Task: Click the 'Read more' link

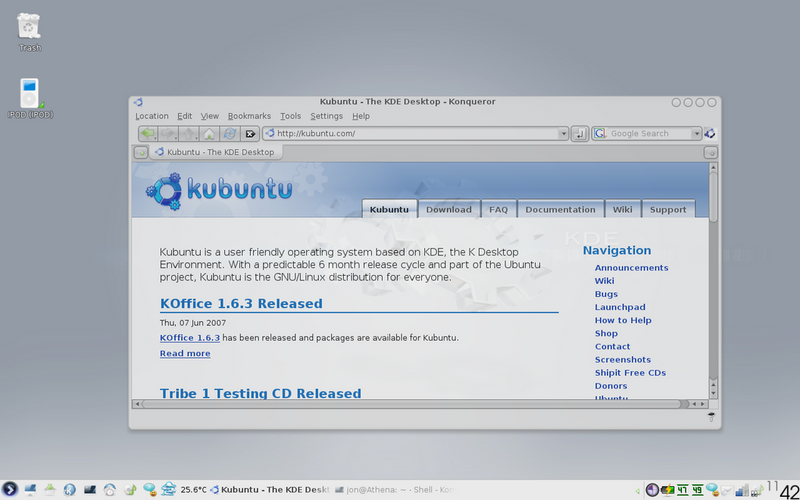Action: coord(185,354)
